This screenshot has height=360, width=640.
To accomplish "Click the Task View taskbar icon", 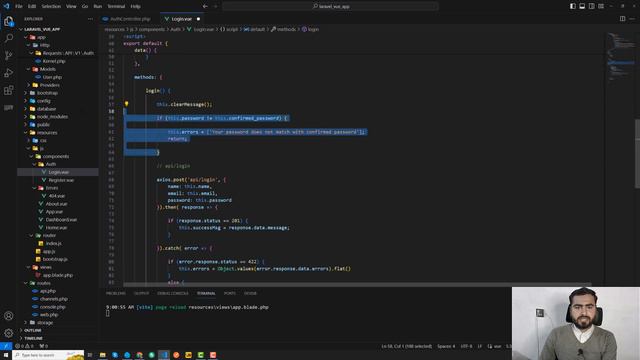I will 90,355.
